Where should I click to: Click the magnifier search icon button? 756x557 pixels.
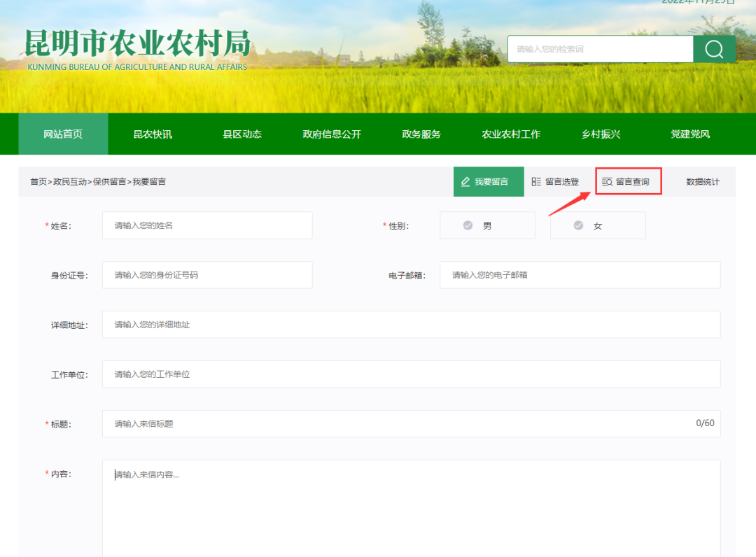click(x=714, y=49)
